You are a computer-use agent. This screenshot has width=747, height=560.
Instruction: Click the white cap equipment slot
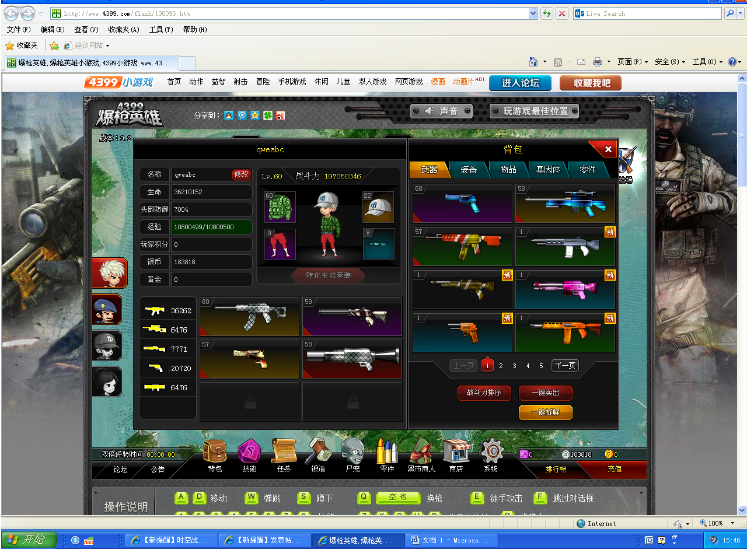pos(378,207)
